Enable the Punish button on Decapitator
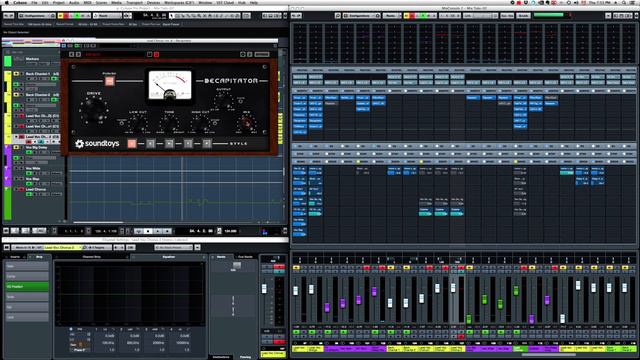 tap(109, 81)
